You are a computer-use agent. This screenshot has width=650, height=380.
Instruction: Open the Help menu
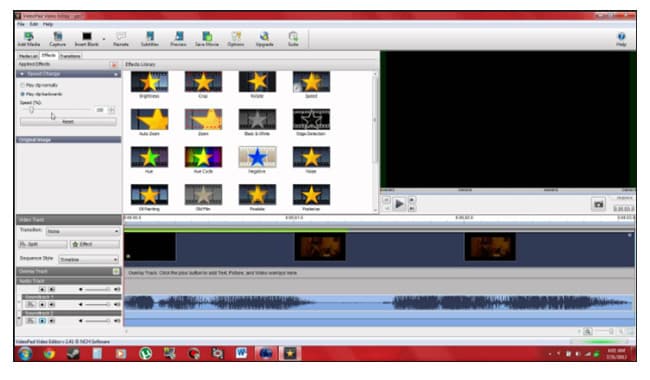48,24
